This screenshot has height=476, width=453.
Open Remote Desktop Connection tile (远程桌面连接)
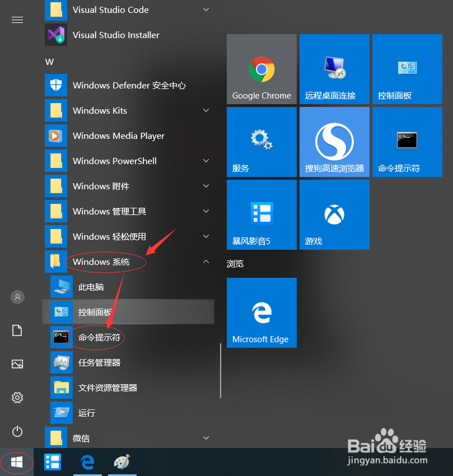(x=334, y=69)
